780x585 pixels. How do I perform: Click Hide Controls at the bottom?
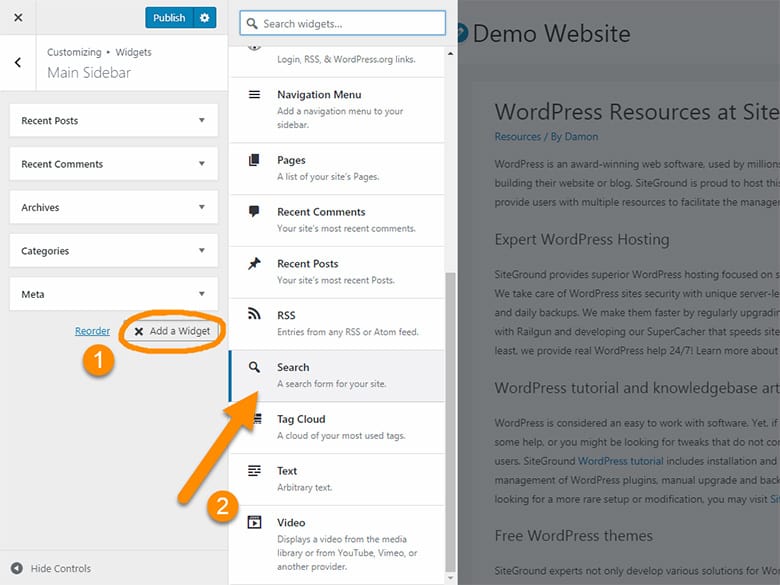coord(51,568)
